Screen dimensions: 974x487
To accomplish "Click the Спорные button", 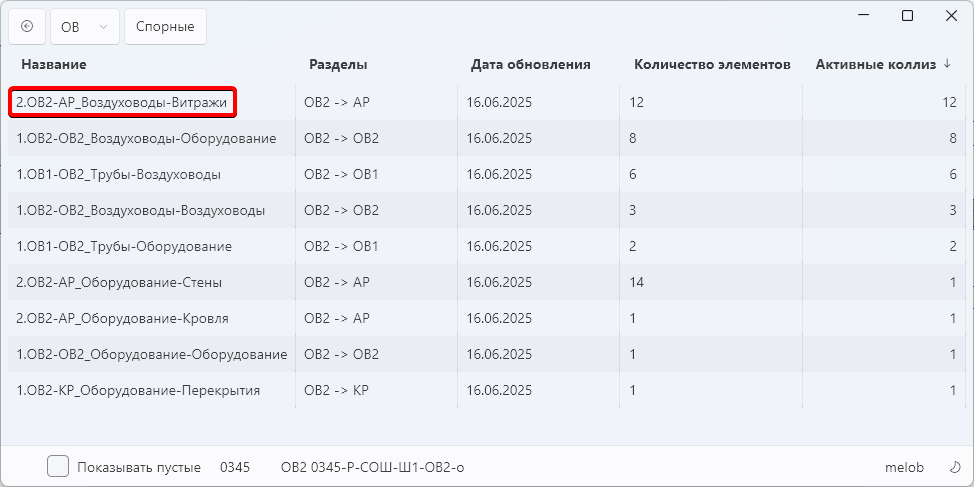I will click(165, 27).
